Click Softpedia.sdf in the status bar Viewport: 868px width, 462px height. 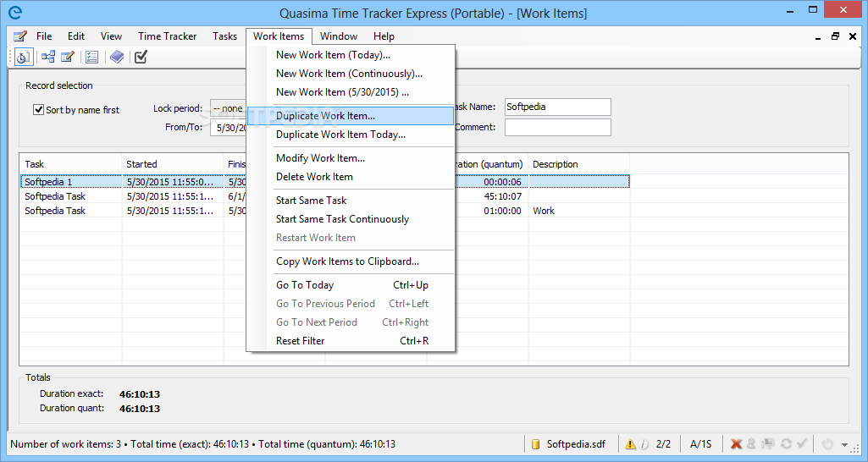576,443
